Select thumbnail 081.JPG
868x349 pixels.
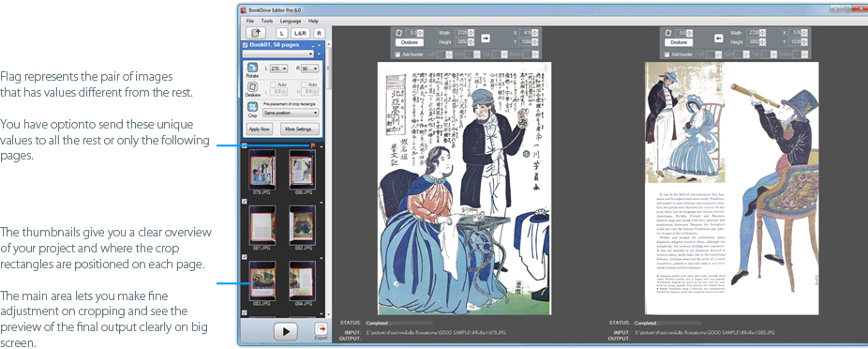tap(262, 225)
